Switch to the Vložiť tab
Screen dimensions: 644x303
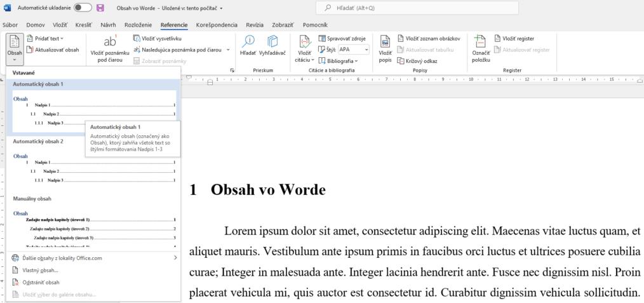(x=60, y=25)
